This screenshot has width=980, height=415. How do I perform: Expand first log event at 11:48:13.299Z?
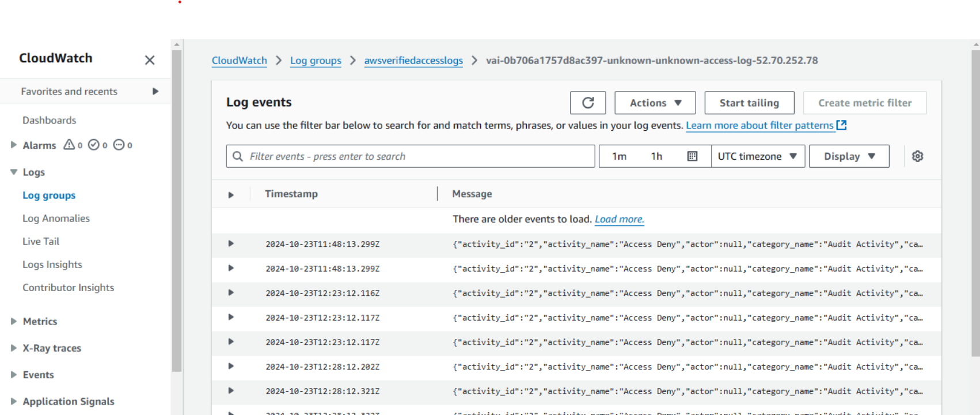pos(231,243)
